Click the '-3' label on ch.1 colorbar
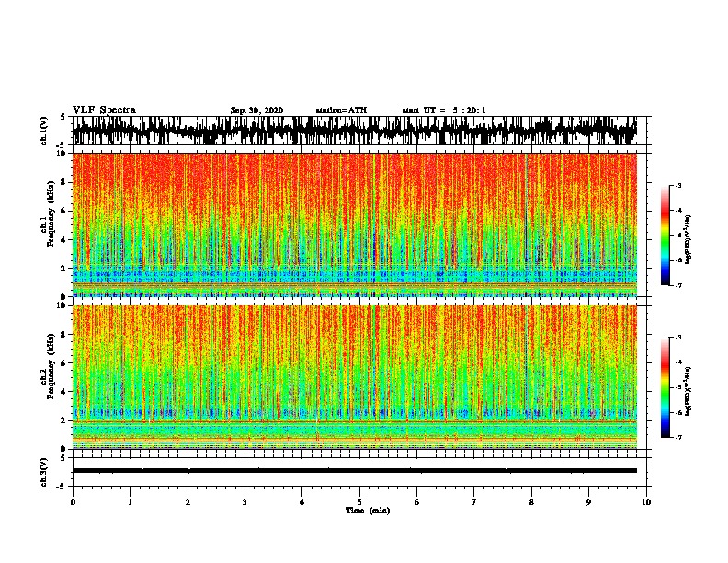Viewport: 728px width, 563px height. click(677, 186)
